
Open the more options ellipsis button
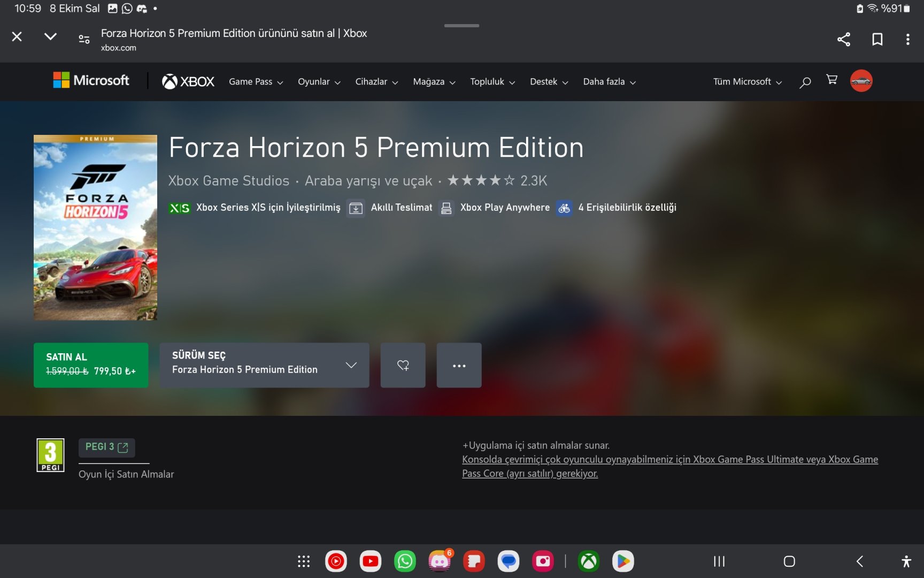pyautogui.click(x=459, y=365)
